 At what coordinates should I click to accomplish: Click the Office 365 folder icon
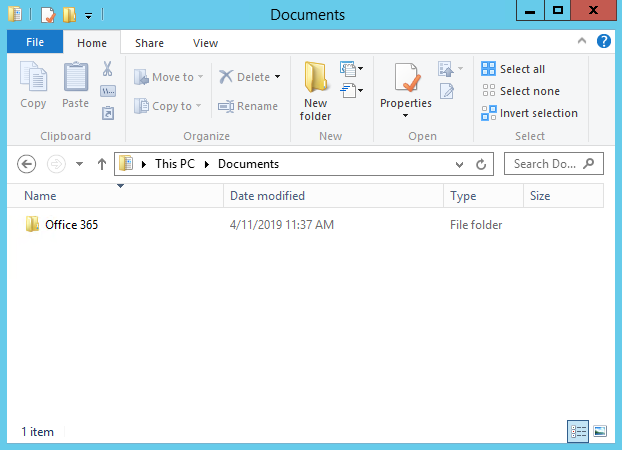click(x=32, y=225)
